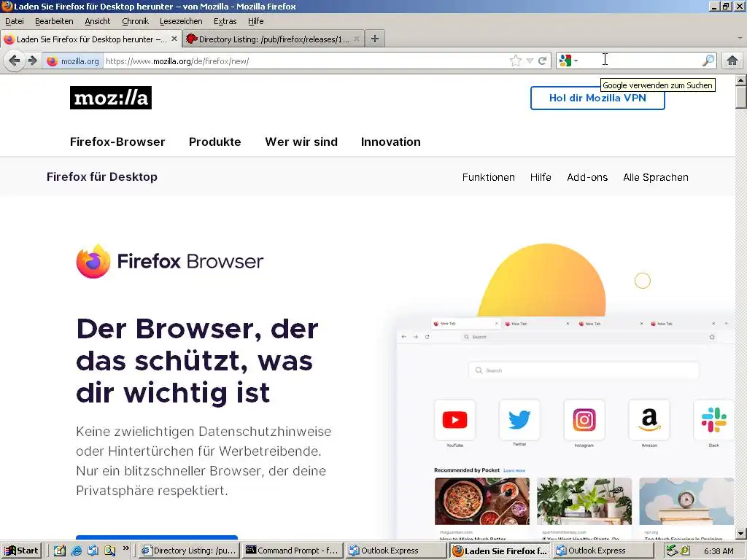Go back with the Back arrow button
Image resolution: width=747 pixels, height=560 pixels.
(15, 61)
